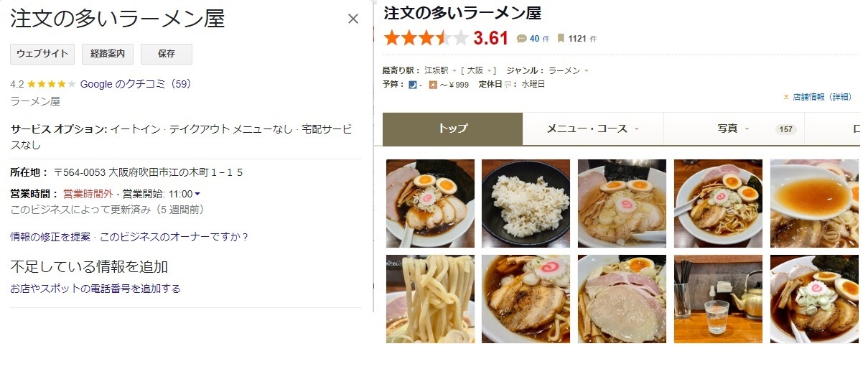Open the メニュー・コース tab
Image resolution: width=868 pixels, height=369 pixels.
(593, 129)
